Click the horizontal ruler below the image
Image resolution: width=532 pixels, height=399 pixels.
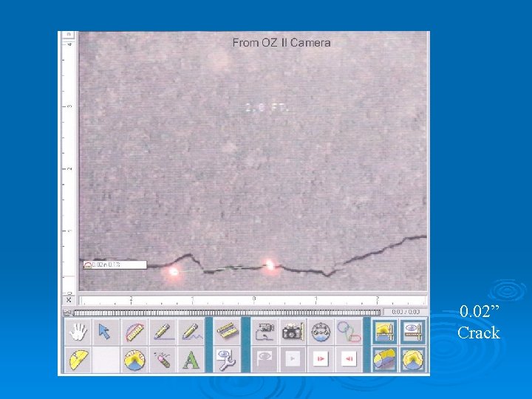[253, 300]
